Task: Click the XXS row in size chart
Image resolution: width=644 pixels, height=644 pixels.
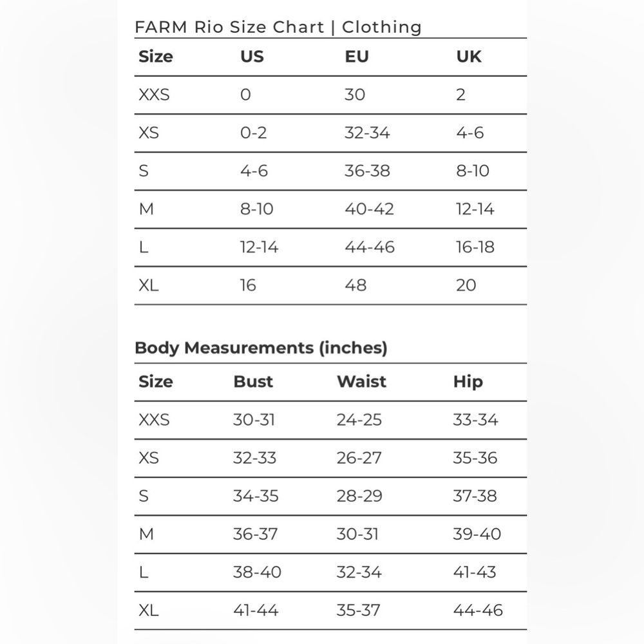Action: tap(330, 95)
